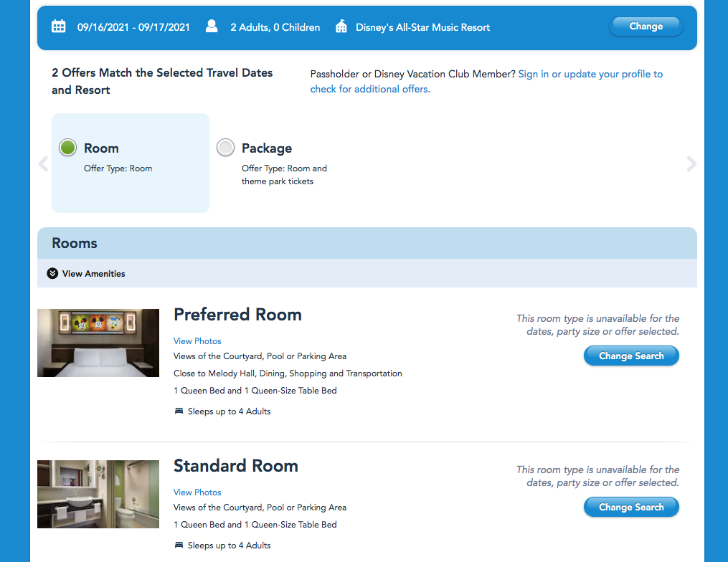Click Change Search for Standard Room
728x562 pixels.
click(x=631, y=507)
